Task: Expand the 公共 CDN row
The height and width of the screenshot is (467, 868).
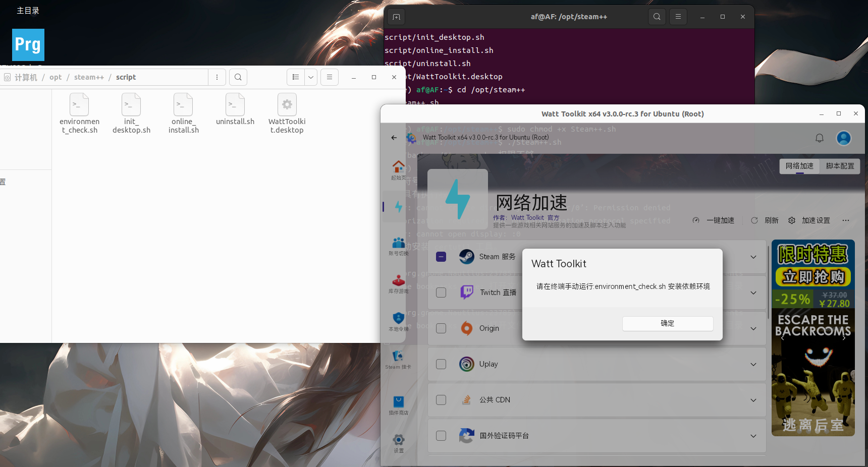Action: (x=753, y=400)
